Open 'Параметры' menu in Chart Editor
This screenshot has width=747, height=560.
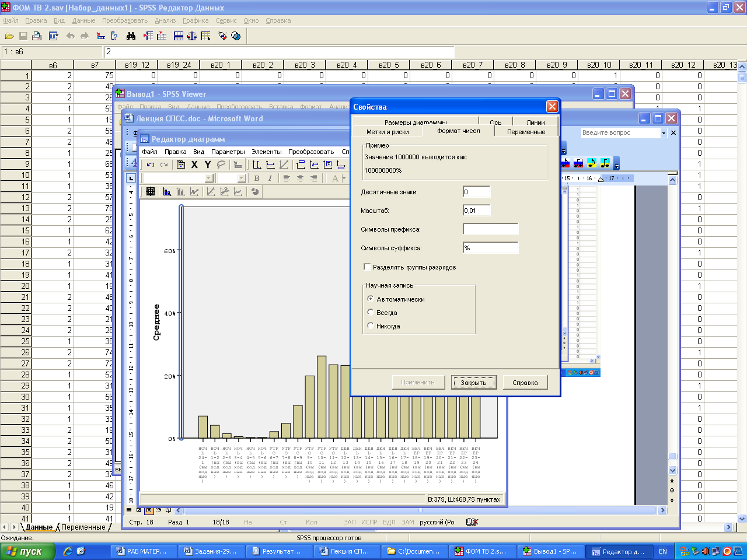click(x=228, y=152)
